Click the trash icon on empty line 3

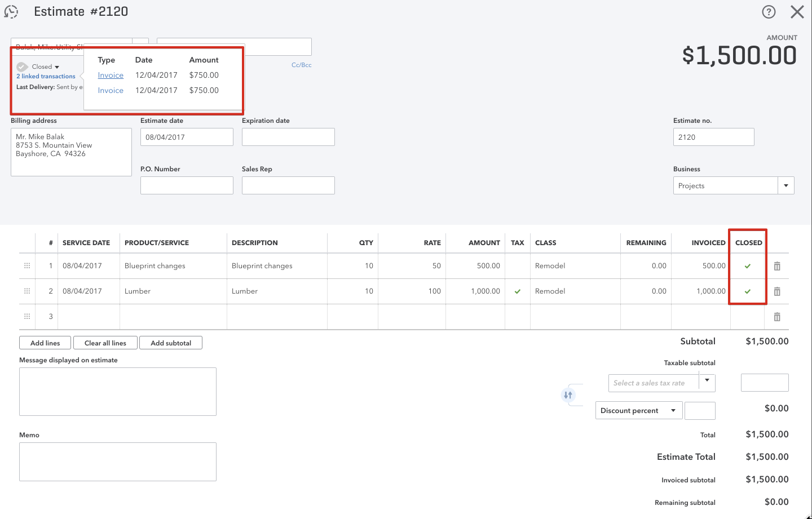pos(777,317)
